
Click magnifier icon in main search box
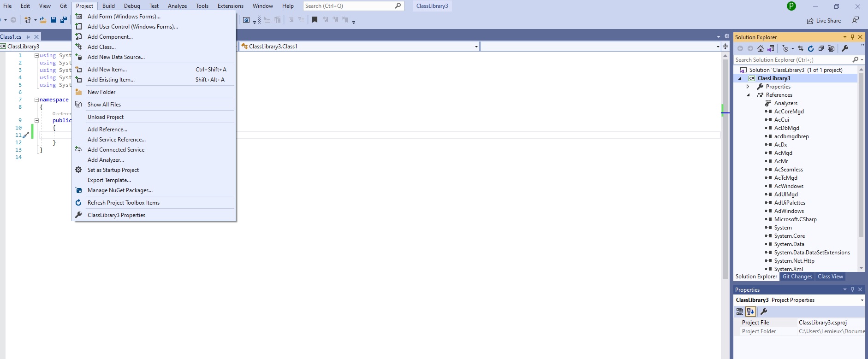click(398, 6)
